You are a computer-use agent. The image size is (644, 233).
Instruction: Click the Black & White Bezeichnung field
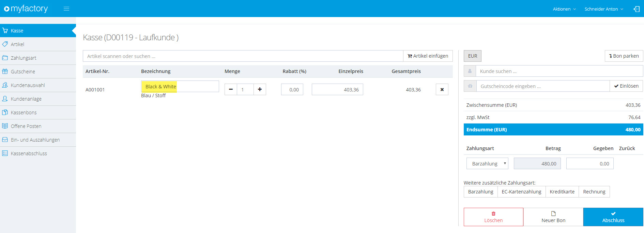180,86
